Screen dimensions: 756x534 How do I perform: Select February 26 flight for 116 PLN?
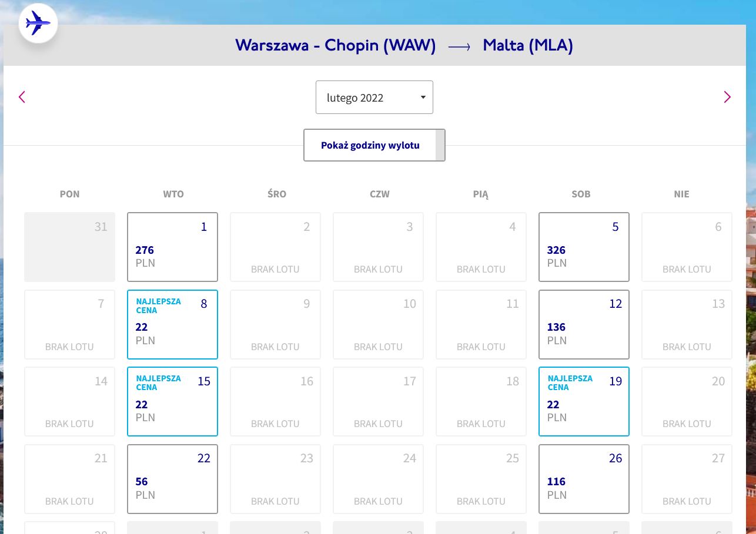click(x=584, y=479)
